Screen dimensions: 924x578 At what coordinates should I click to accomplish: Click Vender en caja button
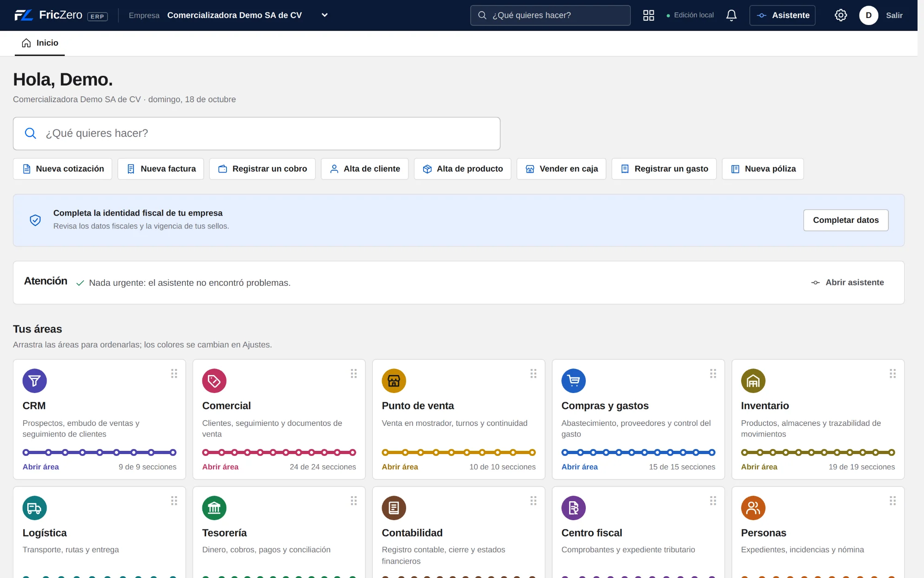pyautogui.click(x=561, y=169)
